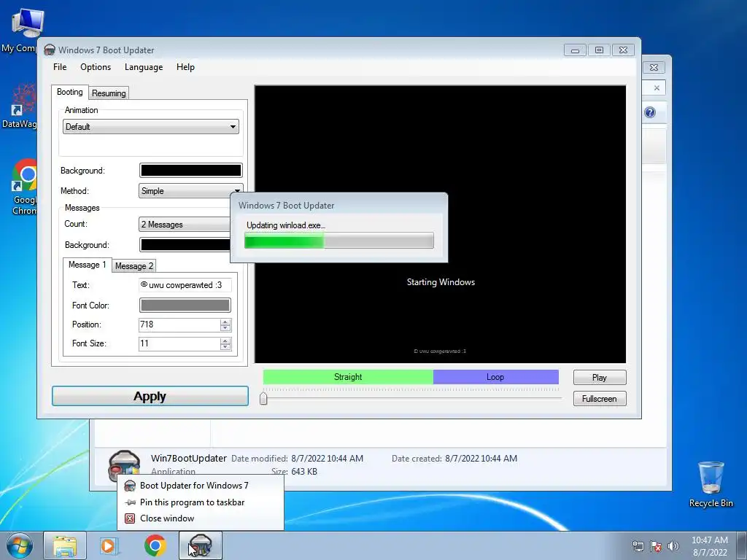Switch to the Booting tab

(69, 92)
